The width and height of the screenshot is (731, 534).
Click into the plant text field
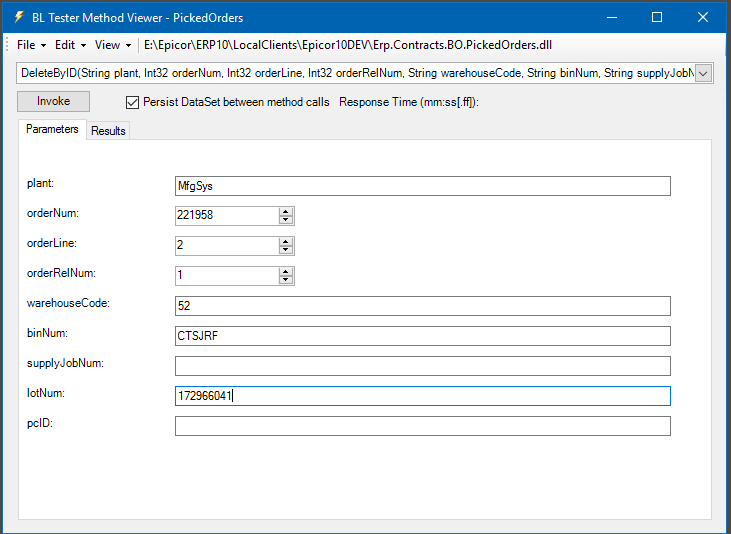click(422, 186)
